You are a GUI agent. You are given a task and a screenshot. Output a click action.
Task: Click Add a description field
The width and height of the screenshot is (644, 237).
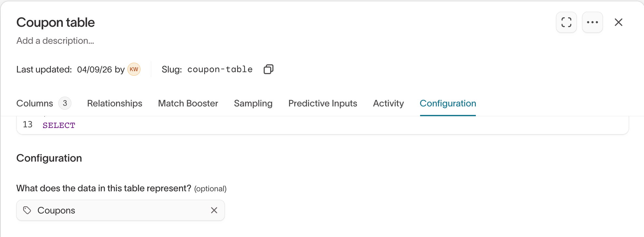[55, 41]
